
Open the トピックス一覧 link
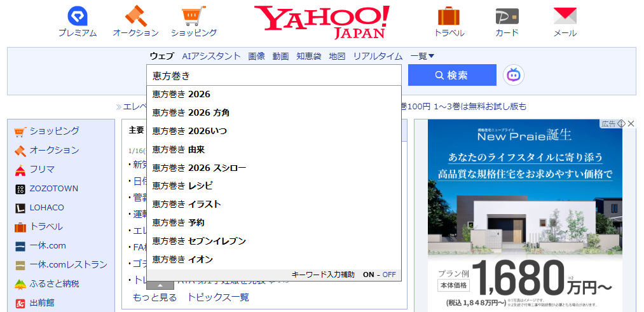(218, 297)
